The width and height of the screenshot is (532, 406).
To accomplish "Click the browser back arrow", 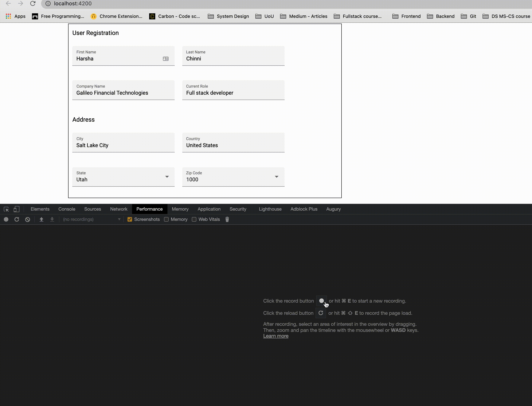I will point(8,3).
